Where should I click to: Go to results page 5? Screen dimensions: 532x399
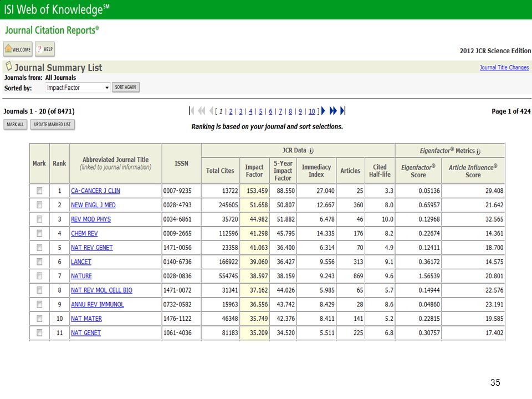pos(260,111)
